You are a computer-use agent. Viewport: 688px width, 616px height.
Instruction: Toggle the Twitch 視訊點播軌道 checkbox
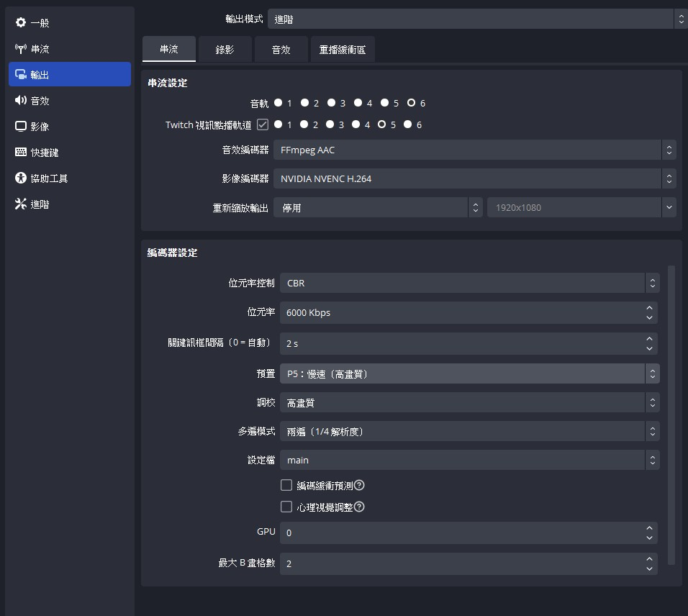point(263,124)
